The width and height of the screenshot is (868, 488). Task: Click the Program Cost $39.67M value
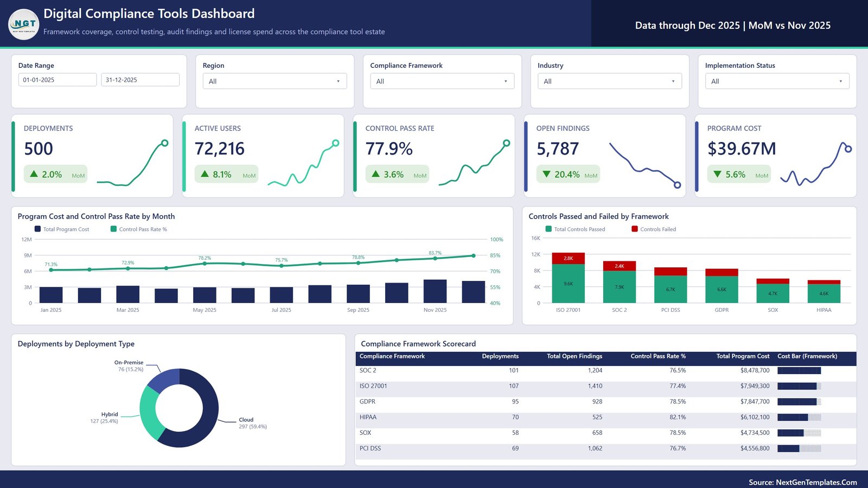742,149
